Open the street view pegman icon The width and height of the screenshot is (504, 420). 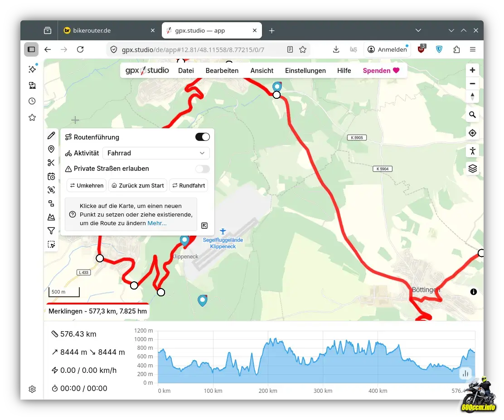click(472, 151)
